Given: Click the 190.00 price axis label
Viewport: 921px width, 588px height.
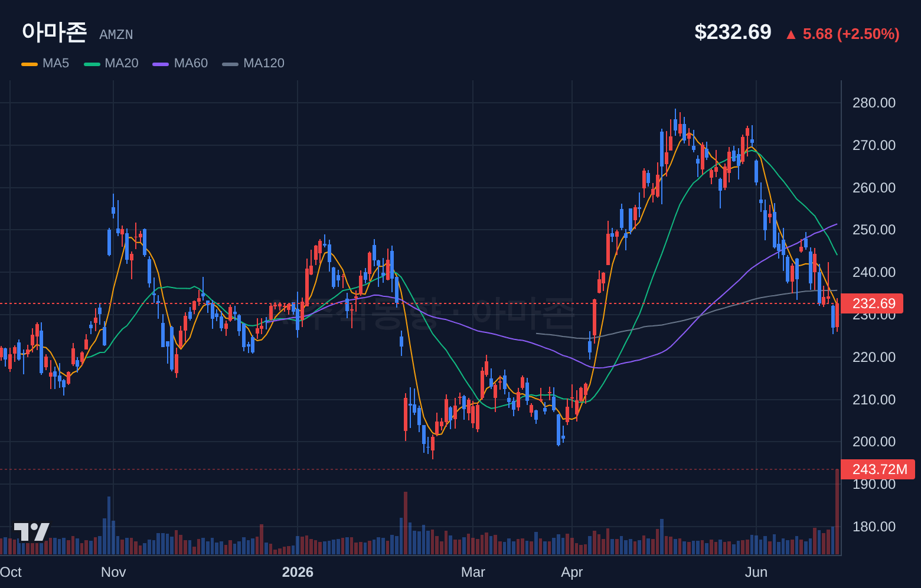Looking at the screenshot, I should 874,484.
